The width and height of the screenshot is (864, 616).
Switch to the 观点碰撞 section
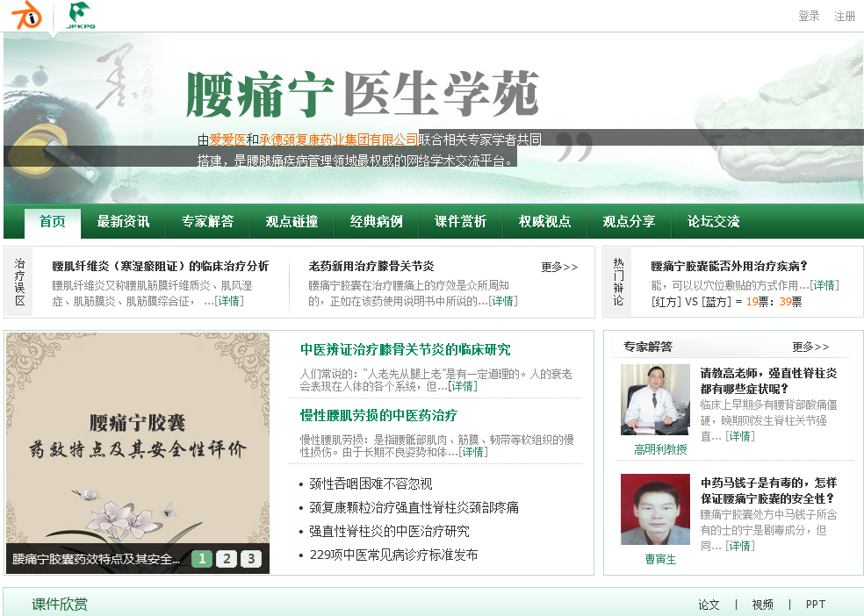coord(292,222)
